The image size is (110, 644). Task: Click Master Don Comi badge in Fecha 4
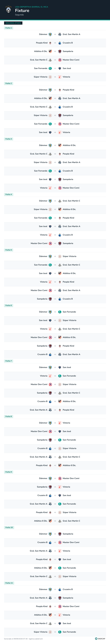pos(50,243)
